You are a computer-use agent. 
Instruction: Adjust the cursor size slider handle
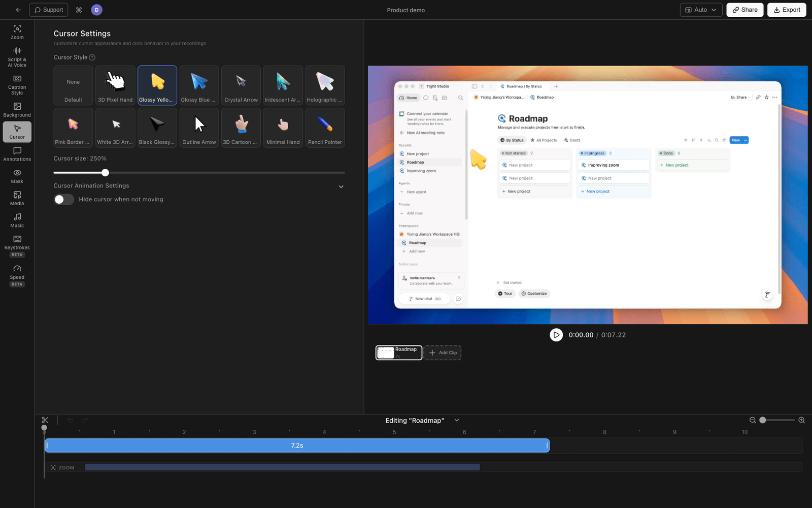tap(105, 173)
